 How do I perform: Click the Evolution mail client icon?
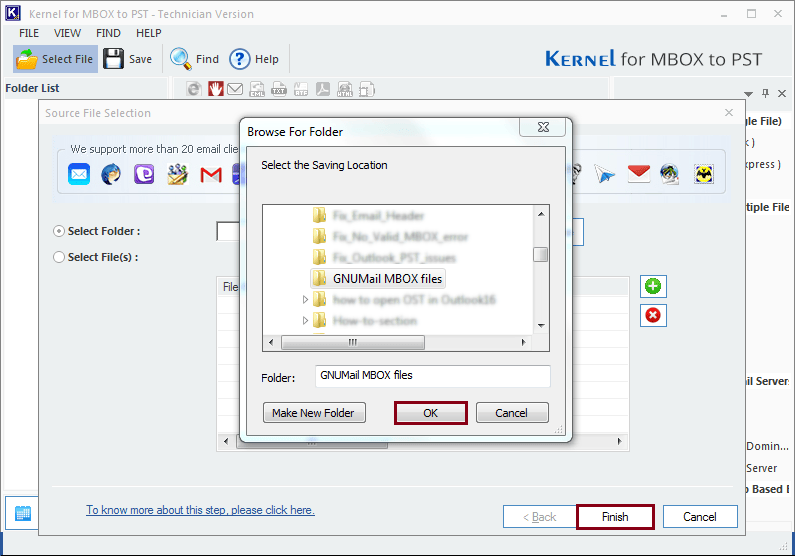[177, 174]
